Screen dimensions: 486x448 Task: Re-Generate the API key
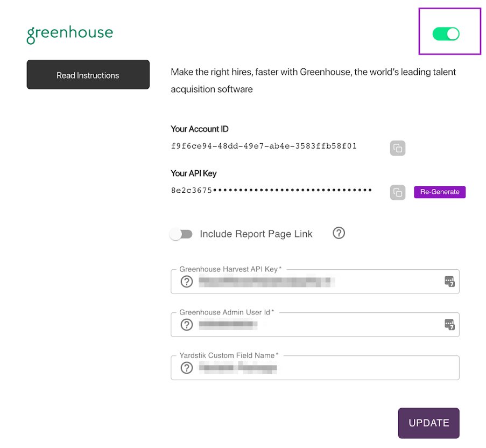coord(440,192)
